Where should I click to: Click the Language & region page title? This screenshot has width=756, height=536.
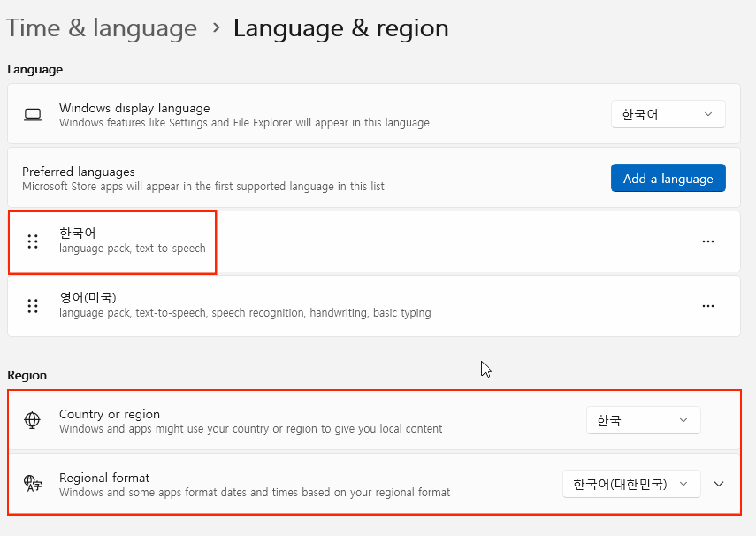tap(341, 28)
